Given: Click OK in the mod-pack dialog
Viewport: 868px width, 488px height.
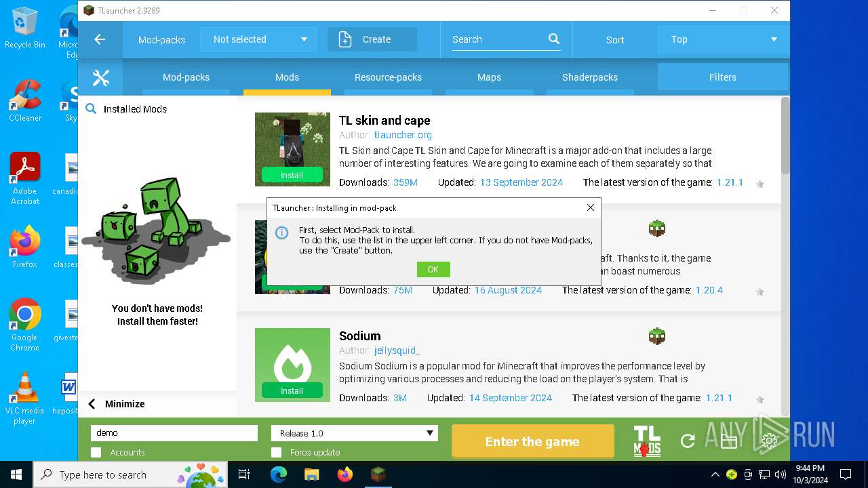Looking at the screenshot, I should 433,270.
